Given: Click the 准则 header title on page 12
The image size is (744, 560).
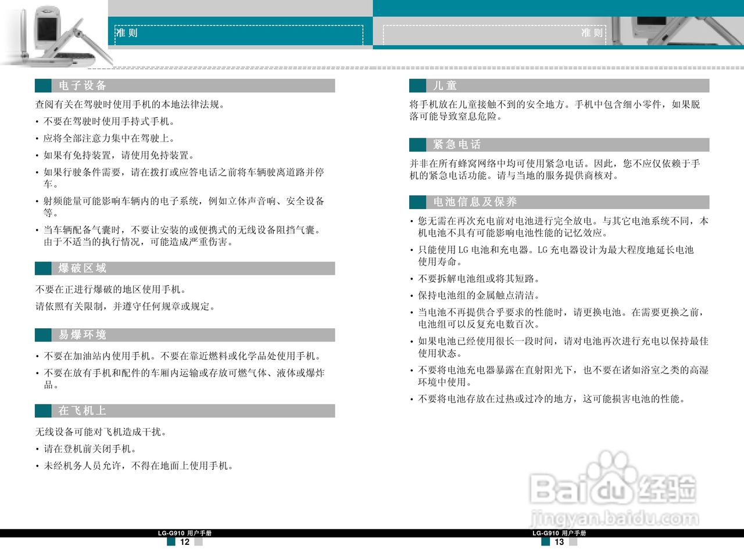Looking at the screenshot, I should pos(127,33).
